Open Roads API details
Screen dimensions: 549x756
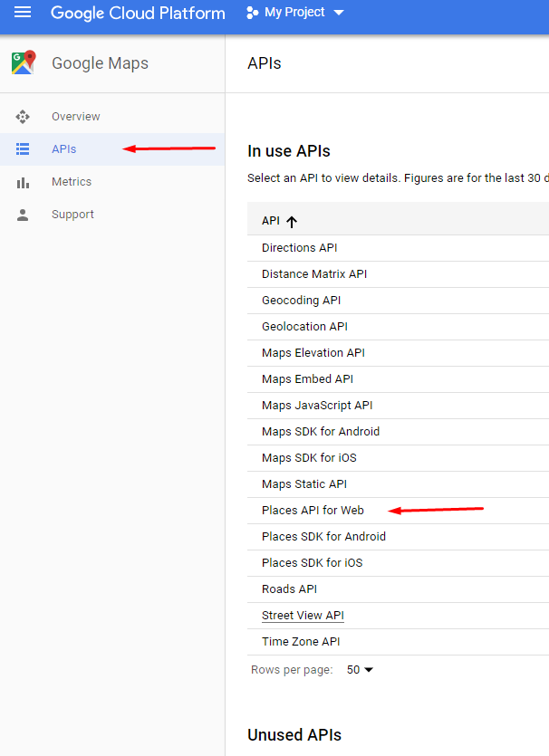[x=289, y=589]
